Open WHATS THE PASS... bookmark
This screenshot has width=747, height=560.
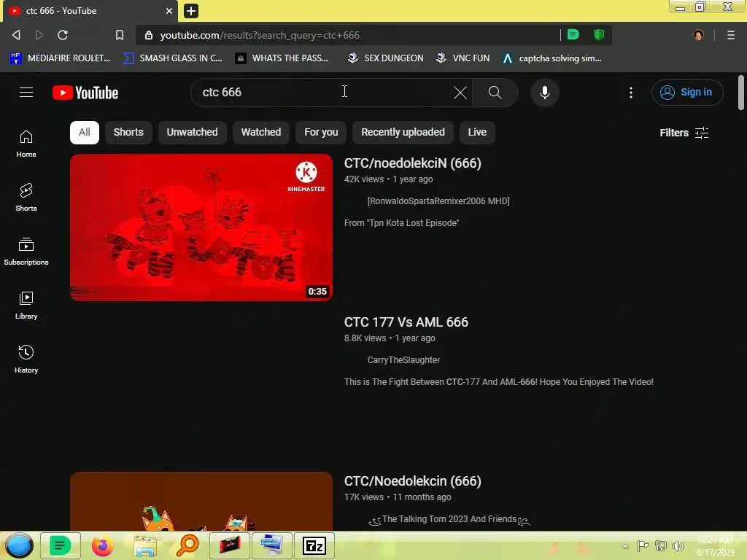282,58
